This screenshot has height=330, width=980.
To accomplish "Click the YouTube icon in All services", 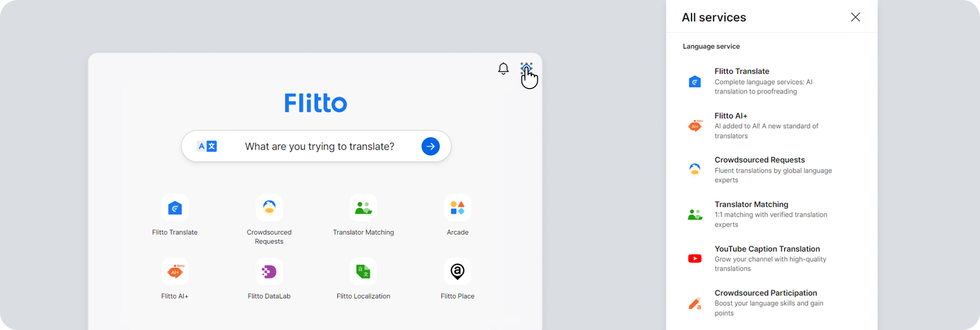I will click(x=695, y=258).
